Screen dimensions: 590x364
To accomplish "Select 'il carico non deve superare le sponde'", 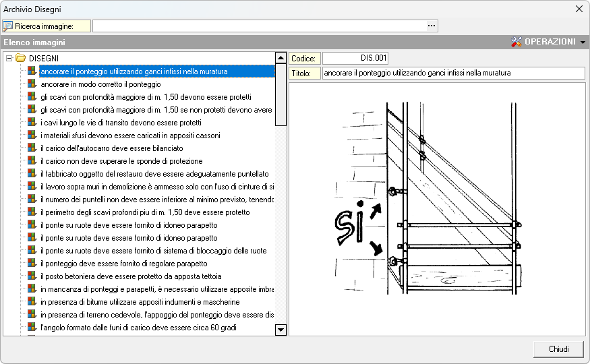I will [x=121, y=161].
